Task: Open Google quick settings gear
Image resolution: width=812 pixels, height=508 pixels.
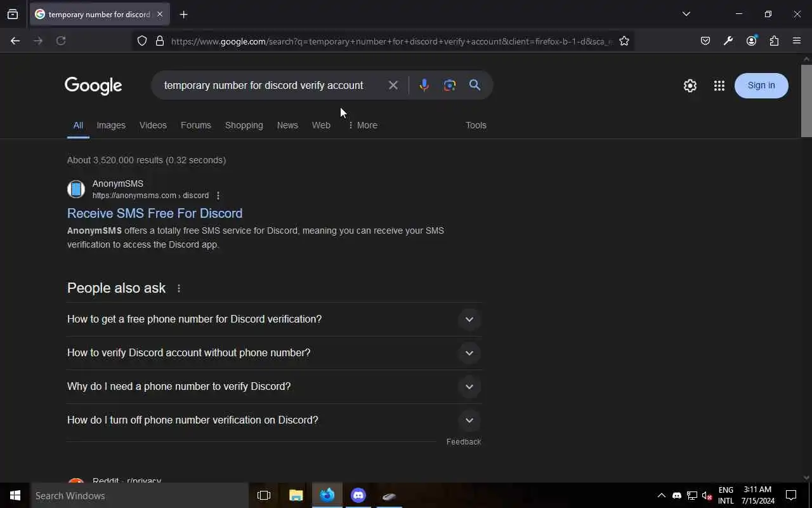Action: pos(690,86)
